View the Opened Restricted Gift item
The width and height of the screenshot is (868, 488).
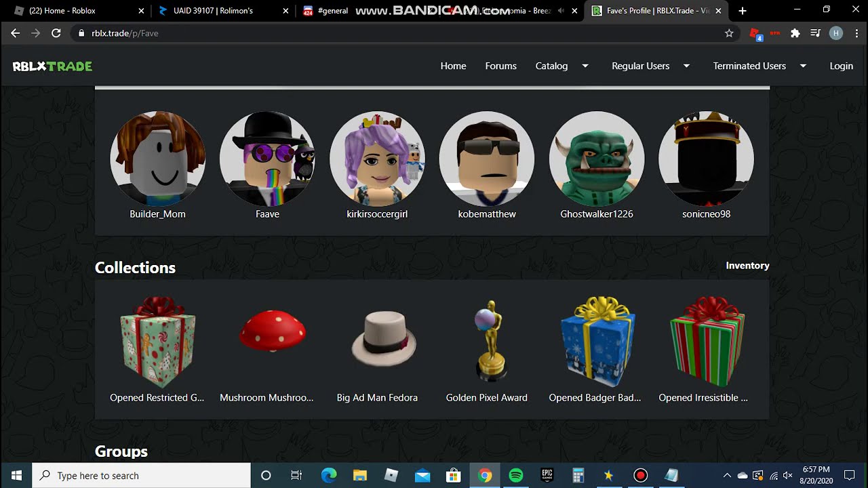tap(157, 341)
